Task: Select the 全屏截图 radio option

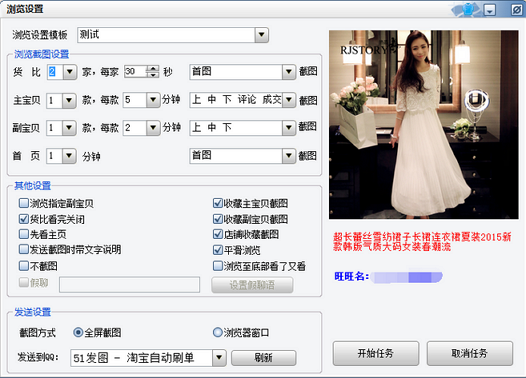Action: pos(78,332)
